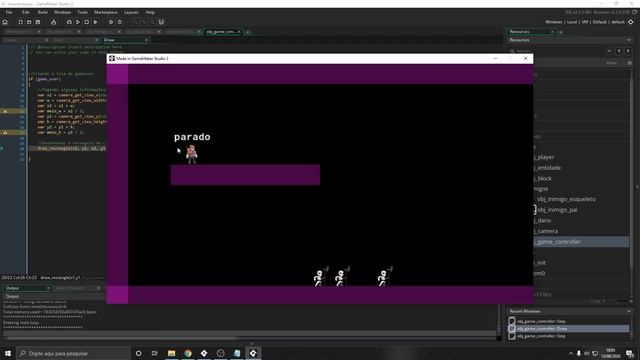This screenshot has width=640, height=360.
Task: Open Game Options toolbar icon
Action: [x=111, y=22]
